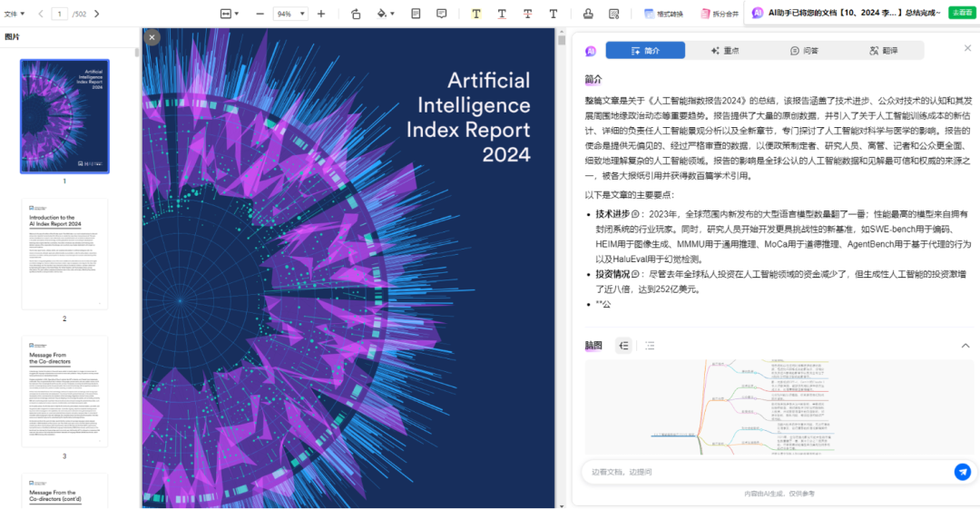980x519 pixels.
Task: Switch to the 重点 tab
Action: point(724,51)
